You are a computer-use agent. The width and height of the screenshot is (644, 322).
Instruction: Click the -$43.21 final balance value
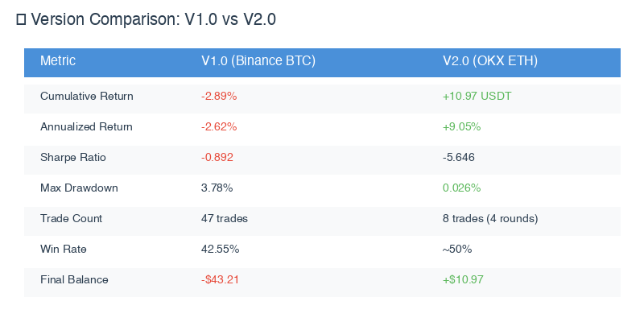pos(221,280)
